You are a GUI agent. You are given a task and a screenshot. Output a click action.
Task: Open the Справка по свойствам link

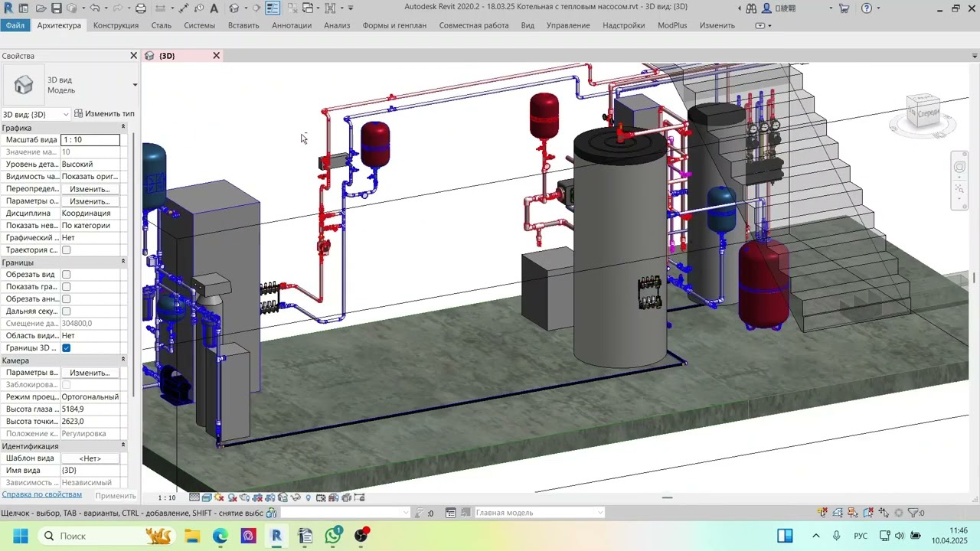(x=41, y=494)
